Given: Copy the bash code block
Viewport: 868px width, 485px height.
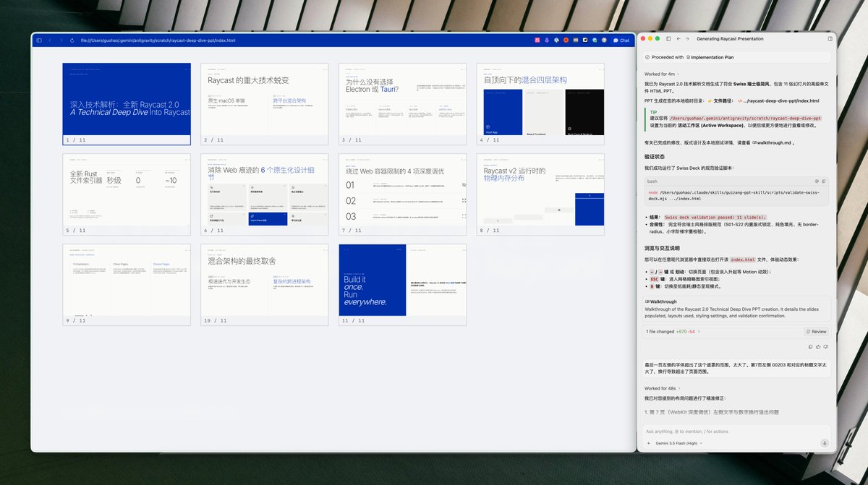Looking at the screenshot, I should point(817,181).
